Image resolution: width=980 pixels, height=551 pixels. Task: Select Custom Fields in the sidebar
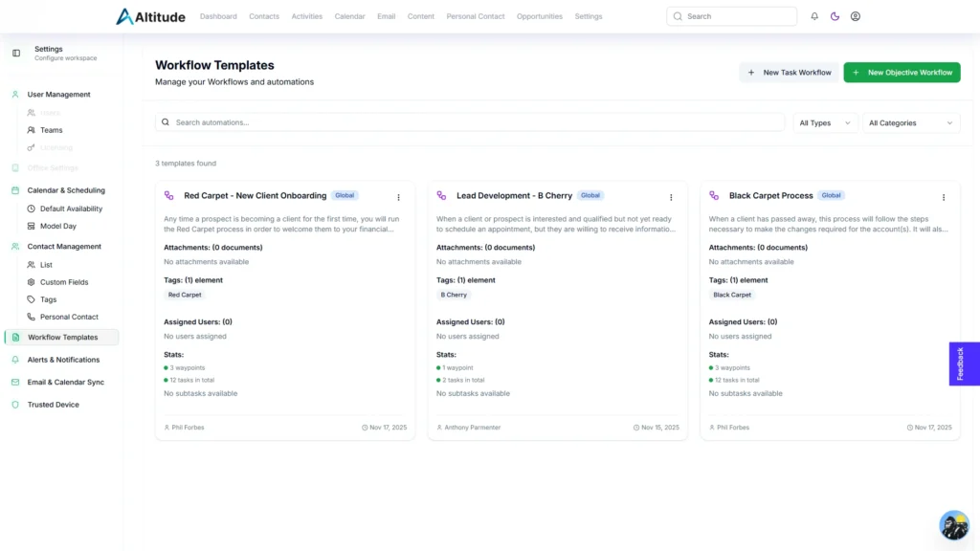[63, 282]
